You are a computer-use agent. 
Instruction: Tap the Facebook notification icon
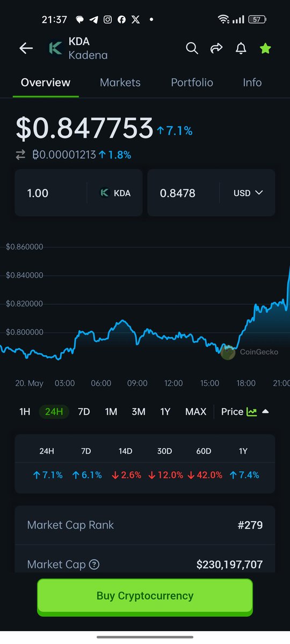121,19
